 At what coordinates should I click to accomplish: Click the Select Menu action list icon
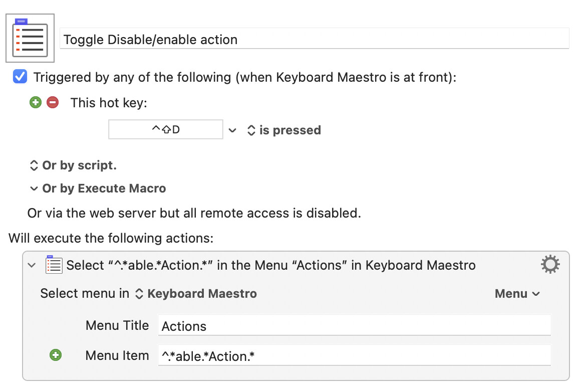54,265
